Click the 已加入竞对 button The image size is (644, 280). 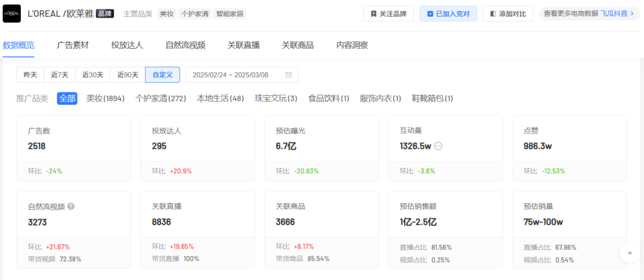point(448,14)
